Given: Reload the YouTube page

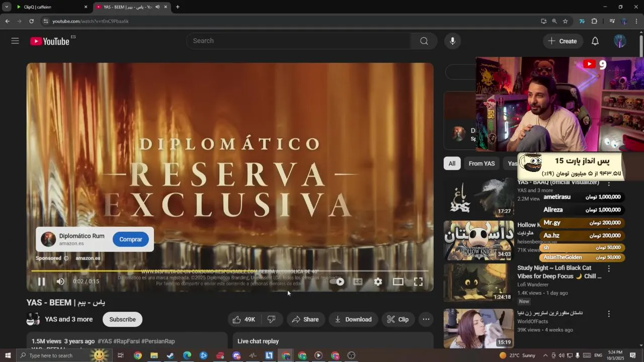Looking at the screenshot, I should coord(31,21).
